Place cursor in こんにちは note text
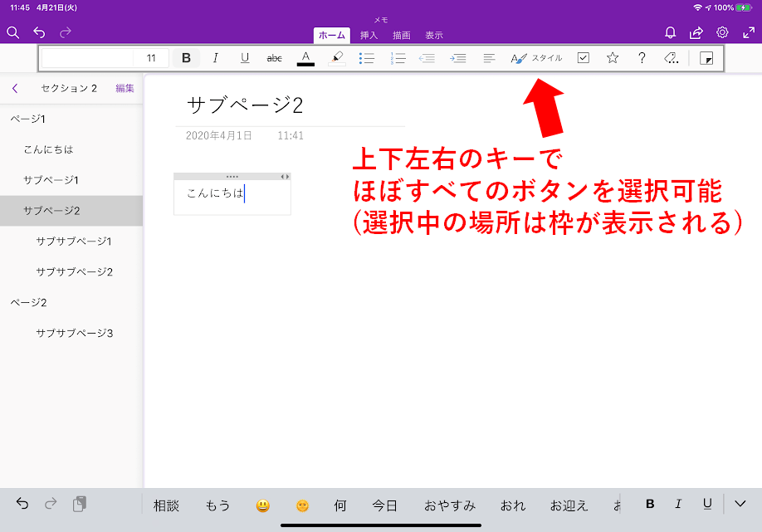The image size is (762, 532). (x=215, y=193)
